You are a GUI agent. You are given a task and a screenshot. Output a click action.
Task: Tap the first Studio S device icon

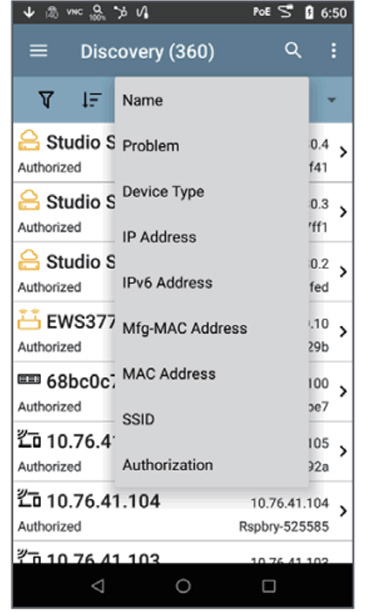pyautogui.click(x=29, y=141)
